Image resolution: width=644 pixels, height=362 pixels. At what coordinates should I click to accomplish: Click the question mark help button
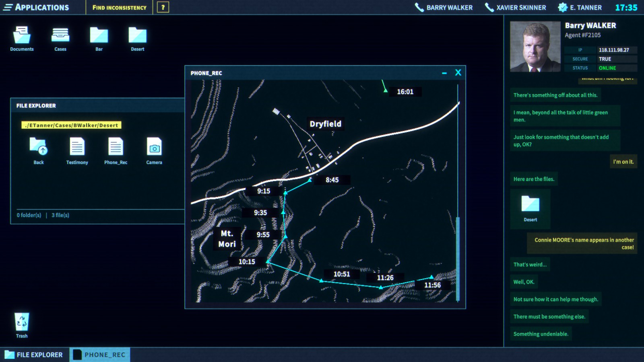point(163,8)
